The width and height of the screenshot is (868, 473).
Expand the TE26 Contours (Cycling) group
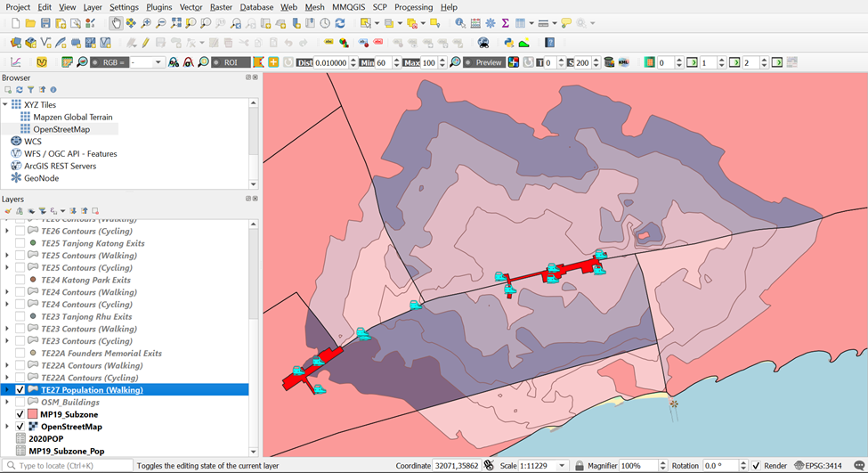pos(7,231)
